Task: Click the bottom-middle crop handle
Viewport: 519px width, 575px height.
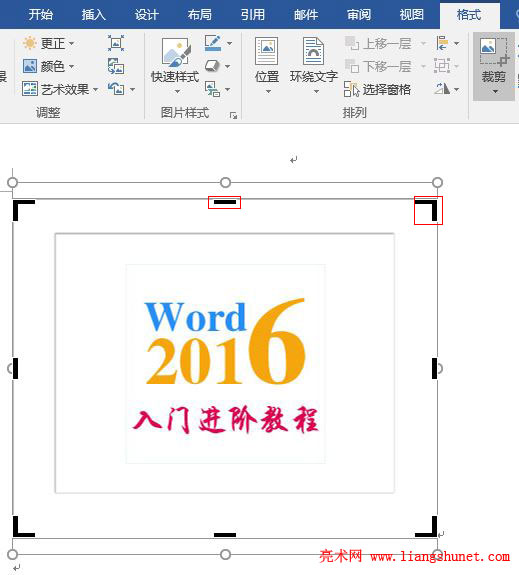Action: pyautogui.click(x=225, y=535)
